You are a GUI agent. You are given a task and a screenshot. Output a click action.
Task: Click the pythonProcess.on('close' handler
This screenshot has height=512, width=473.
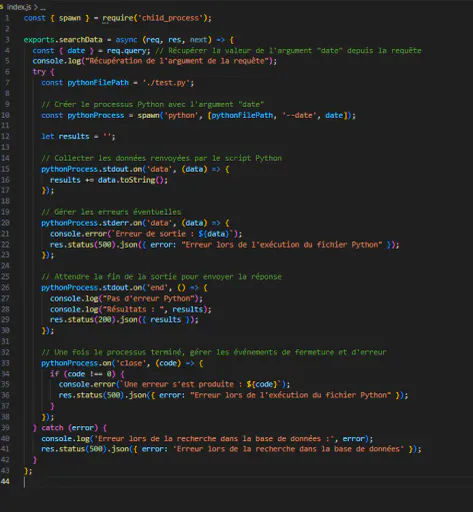tap(122, 363)
